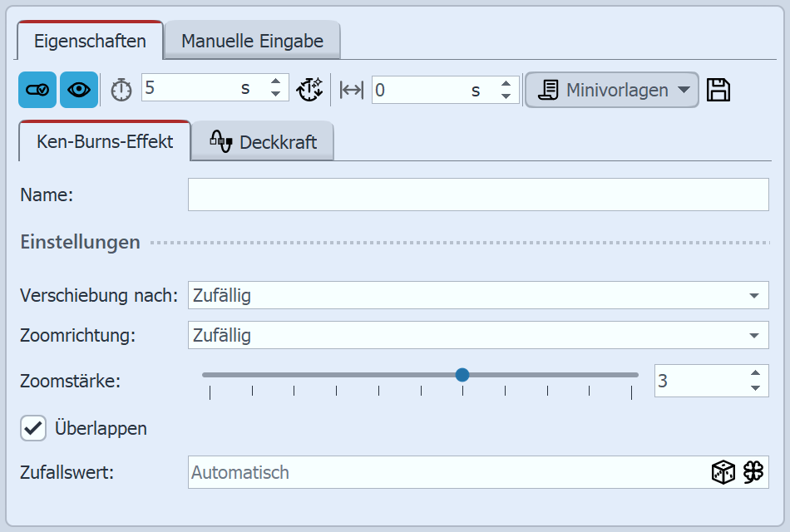The image size is (790, 532).
Task: Increase the Zoomstärke value with up arrow
Action: pos(755,373)
